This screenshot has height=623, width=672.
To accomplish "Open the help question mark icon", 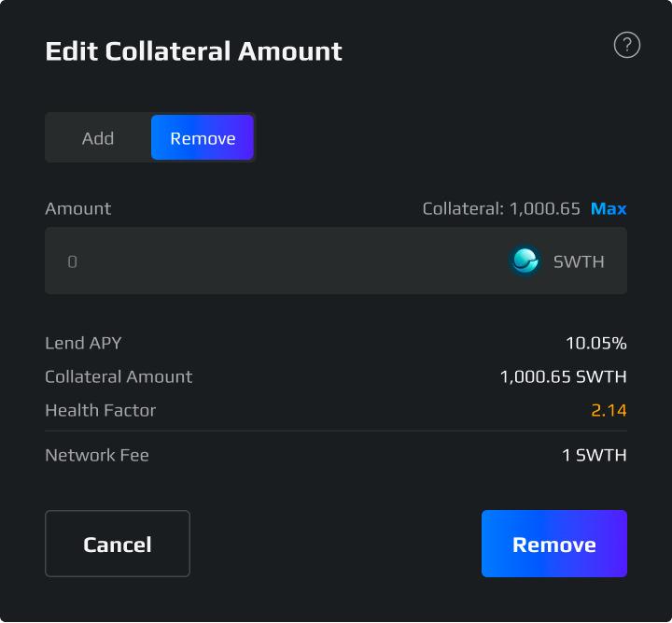I will pyautogui.click(x=627, y=45).
